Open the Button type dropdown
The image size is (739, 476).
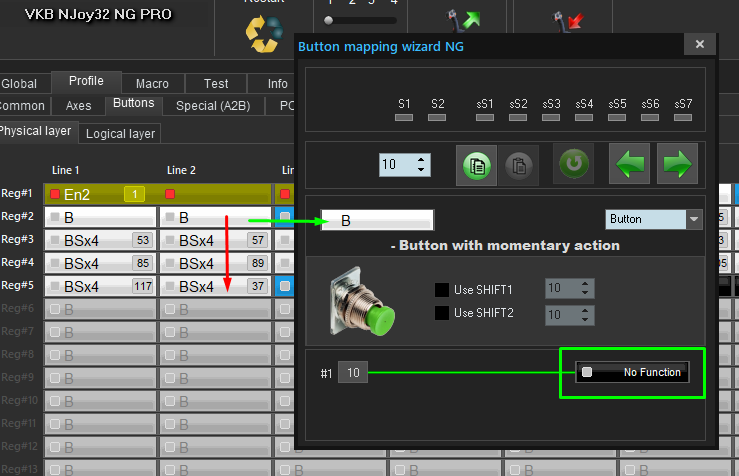click(694, 219)
